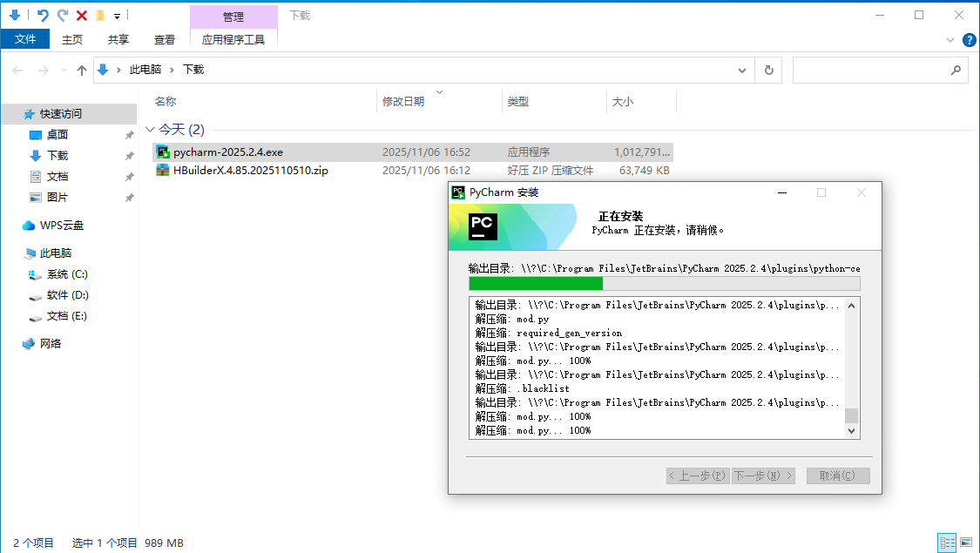
Task: Open the 文件 menu
Action: [25, 39]
